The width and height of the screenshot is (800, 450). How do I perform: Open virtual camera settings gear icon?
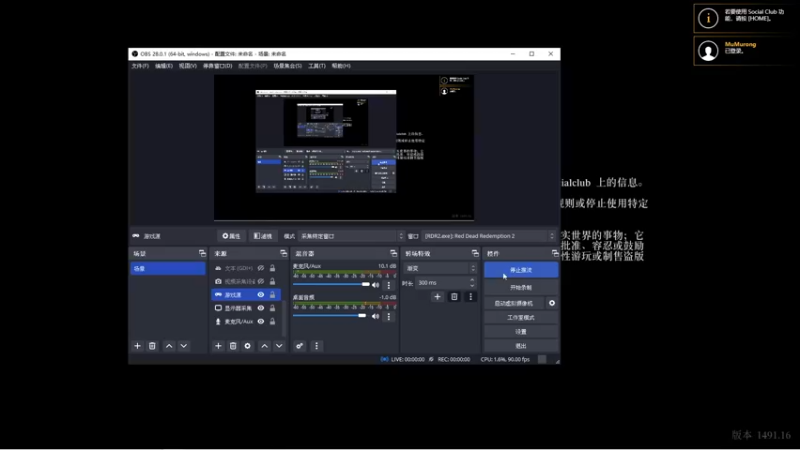pyautogui.click(x=552, y=303)
